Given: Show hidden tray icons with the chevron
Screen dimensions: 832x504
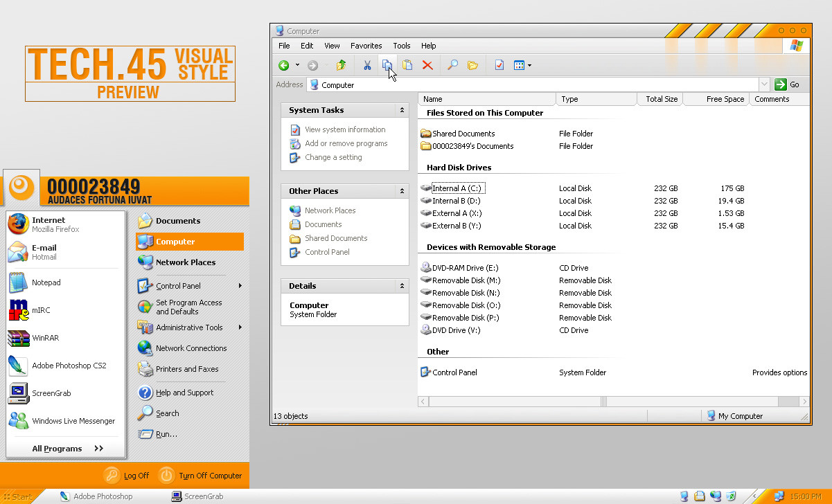Looking at the screenshot, I should click(754, 496).
